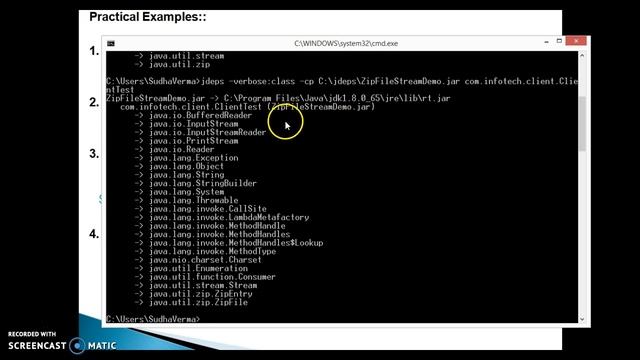Open the cmd.exe system menu icon

(111, 43)
